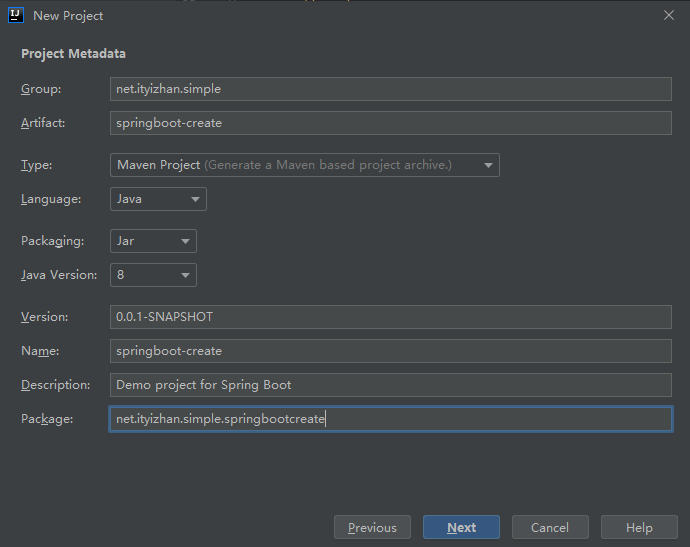
Task: Click the Java Version label
Action: coord(59,275)
